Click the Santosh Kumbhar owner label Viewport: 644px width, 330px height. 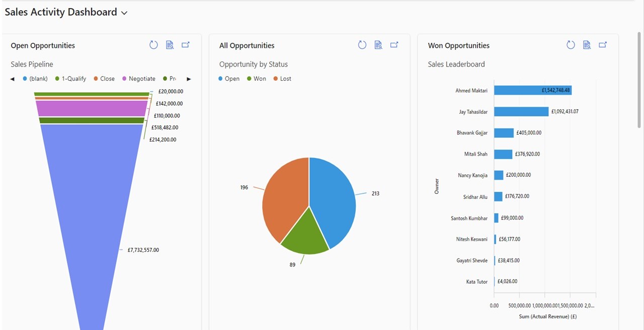469,219
